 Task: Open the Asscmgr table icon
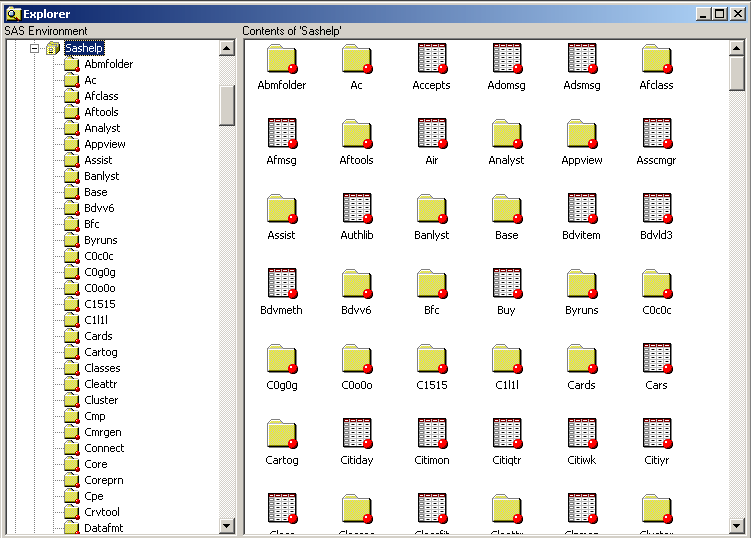[657, 133]
